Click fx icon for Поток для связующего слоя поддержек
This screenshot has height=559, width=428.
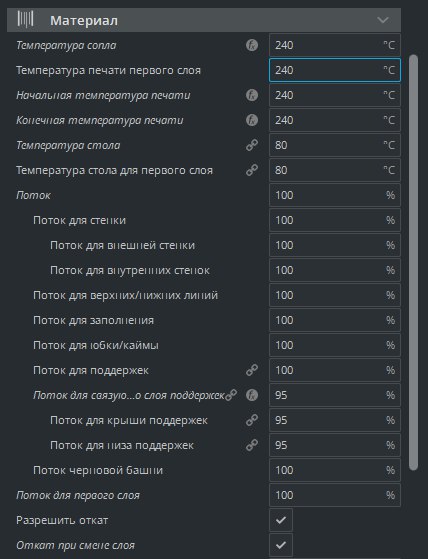point(252,395)
